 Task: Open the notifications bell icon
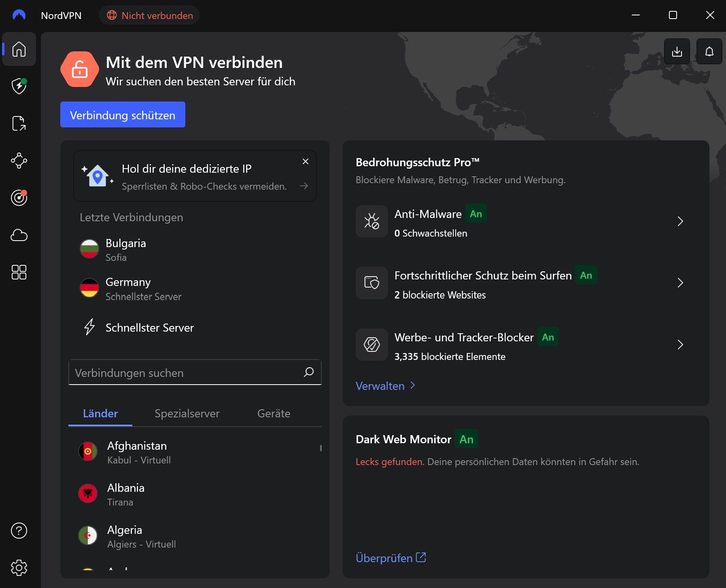[x=709, y=51]
